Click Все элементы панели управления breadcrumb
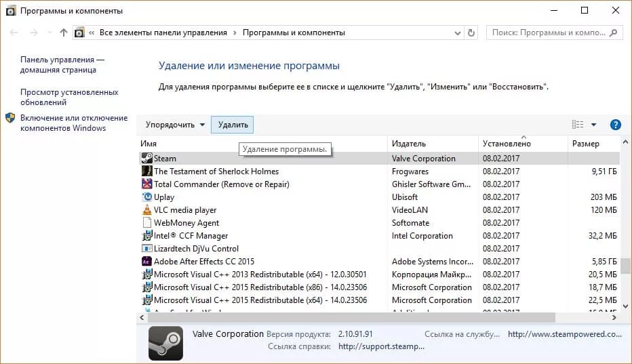 point(163,33)
